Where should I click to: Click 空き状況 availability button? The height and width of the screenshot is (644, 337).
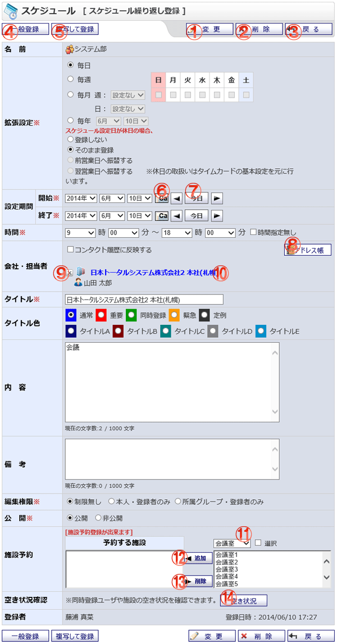point(244,601)
